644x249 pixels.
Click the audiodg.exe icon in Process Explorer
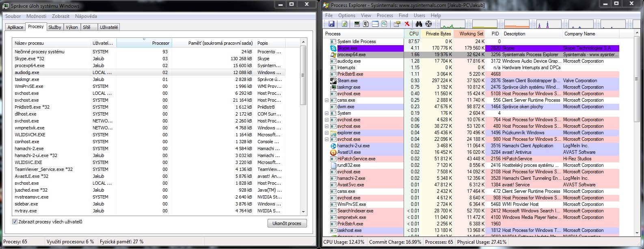point(333,61)
